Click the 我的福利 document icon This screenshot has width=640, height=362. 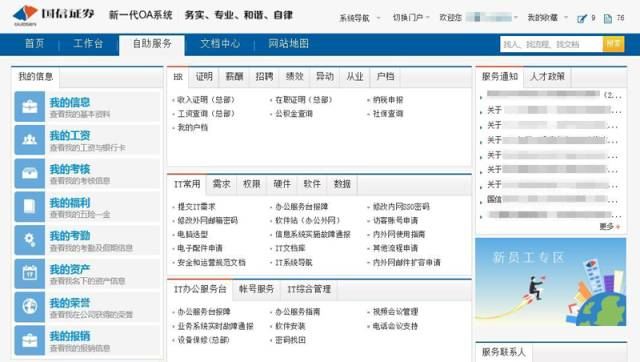click(x=29, y=207)
